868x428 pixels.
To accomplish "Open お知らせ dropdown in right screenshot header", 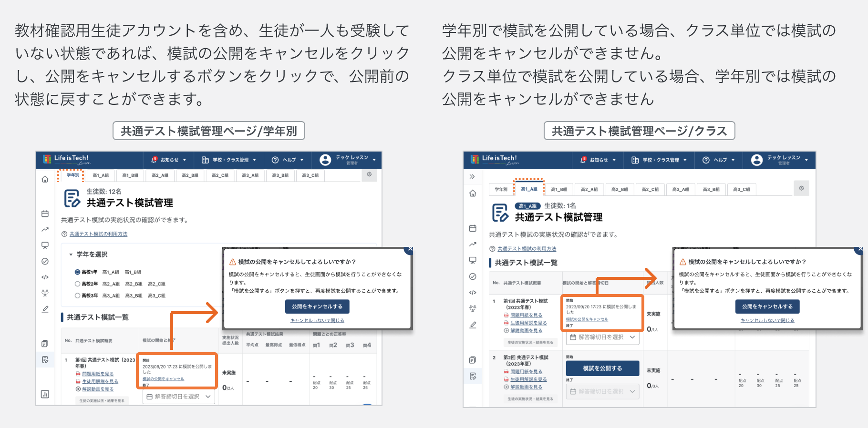I will coord(599,160).
